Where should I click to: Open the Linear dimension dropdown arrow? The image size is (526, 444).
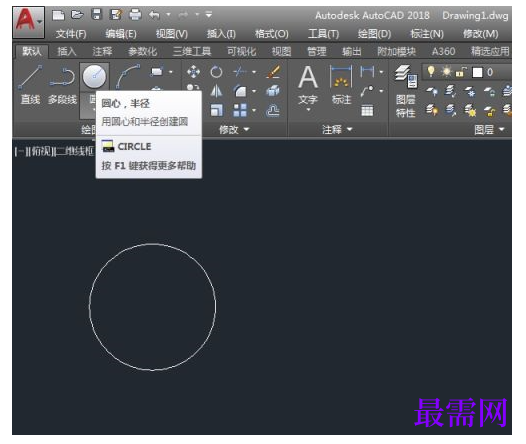[x=381, y=72]
